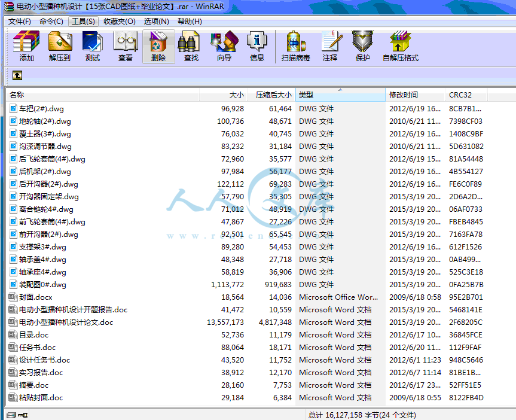The height and width of the screenshot is (420, 516).
Task: Click the size value 1,113,772
Action: (x=227, y=284)
